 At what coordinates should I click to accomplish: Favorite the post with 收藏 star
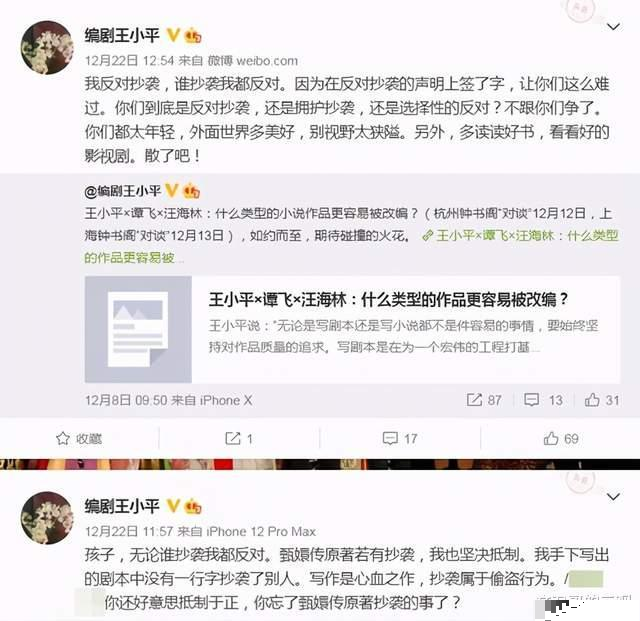(79, 438)
